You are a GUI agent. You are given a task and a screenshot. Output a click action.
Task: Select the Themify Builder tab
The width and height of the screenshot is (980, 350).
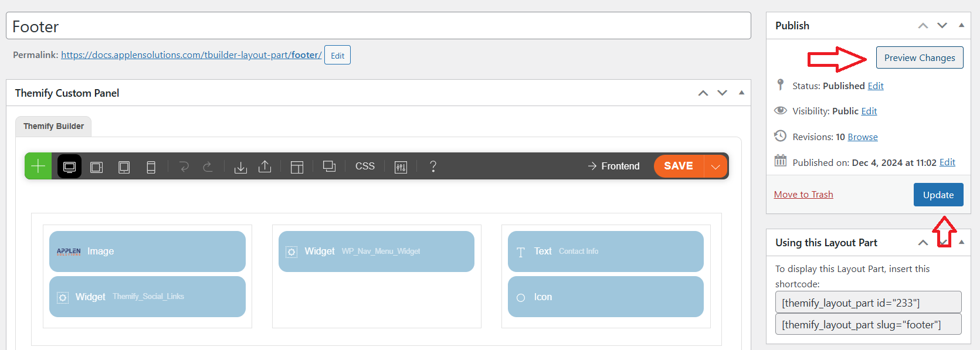tap(53, 126)
